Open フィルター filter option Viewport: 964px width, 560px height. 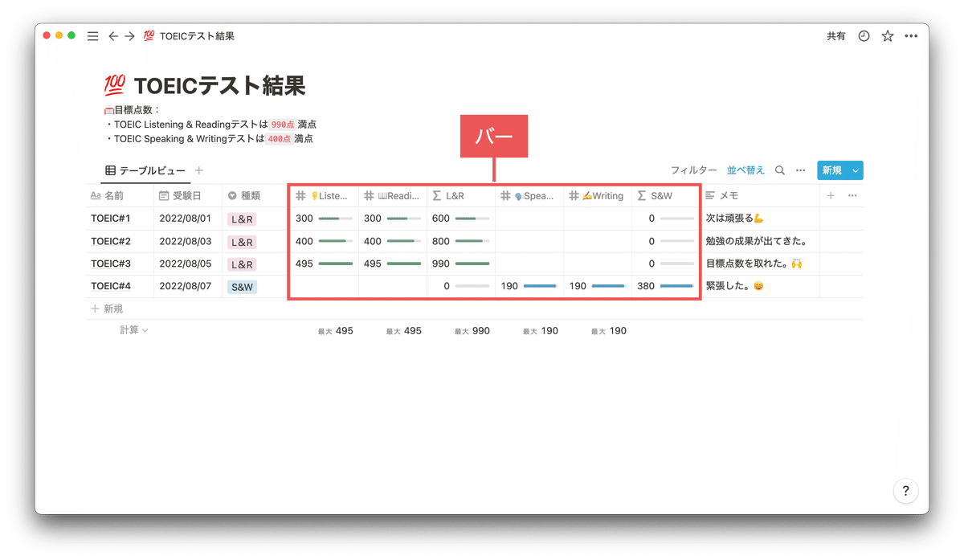[694, 170]
